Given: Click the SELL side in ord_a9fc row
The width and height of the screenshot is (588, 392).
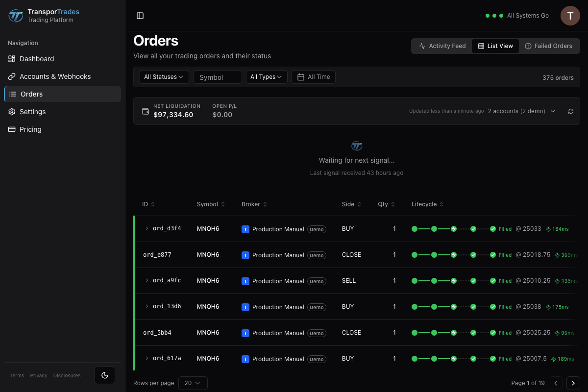Looking at the screenshot, I should pos(349,281).
